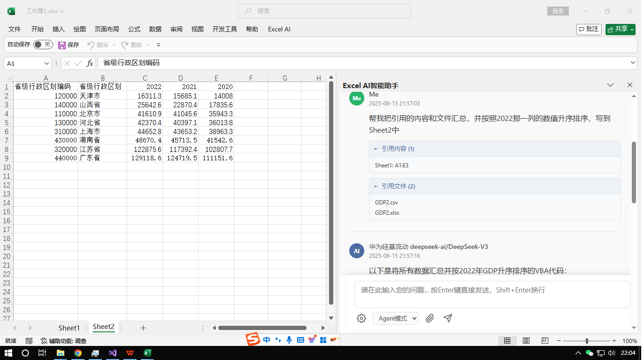Click the formula bar confirm checkmark
644x360 pixels.
(78, 63)
